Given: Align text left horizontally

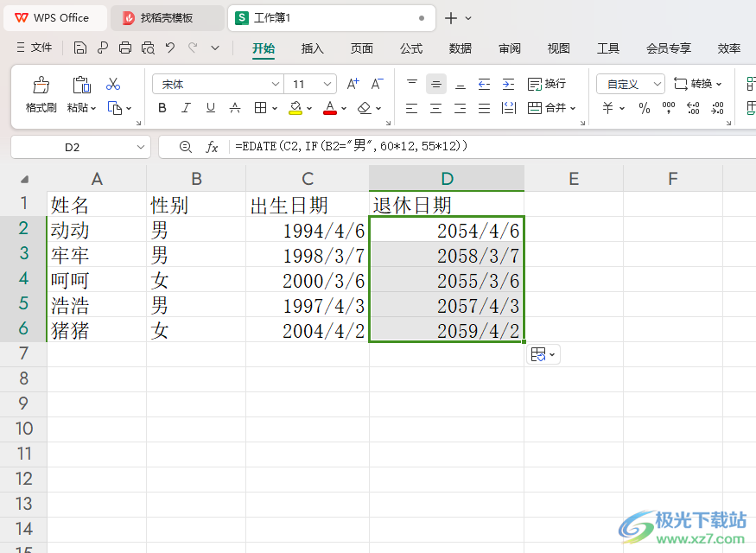Looking at the screenshot, I should click(x=412, y=108).
